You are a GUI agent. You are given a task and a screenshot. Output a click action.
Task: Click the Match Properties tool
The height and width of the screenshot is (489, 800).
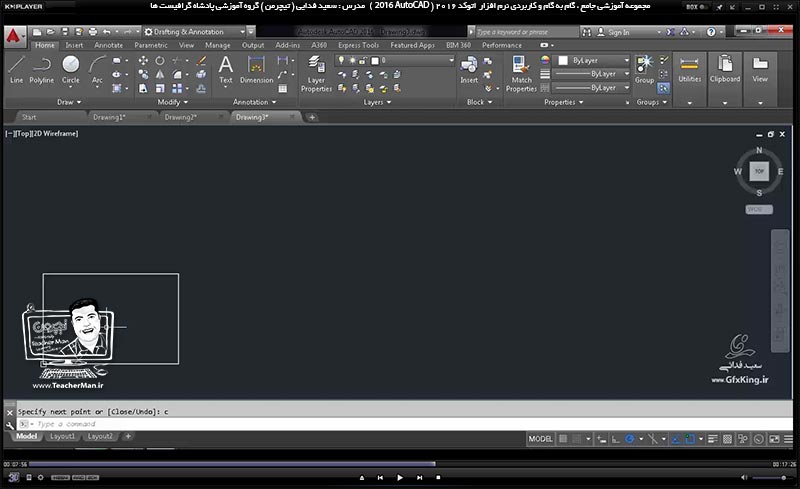coord(521,74)
